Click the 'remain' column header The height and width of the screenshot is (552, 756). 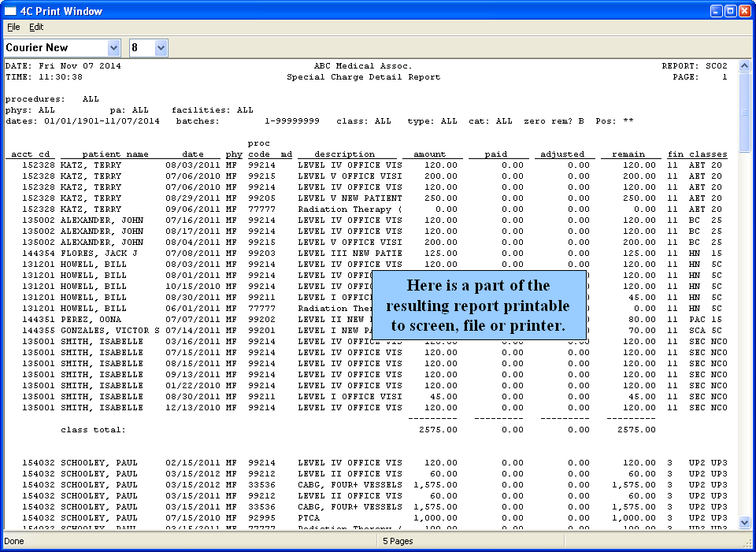pos(628,154)
